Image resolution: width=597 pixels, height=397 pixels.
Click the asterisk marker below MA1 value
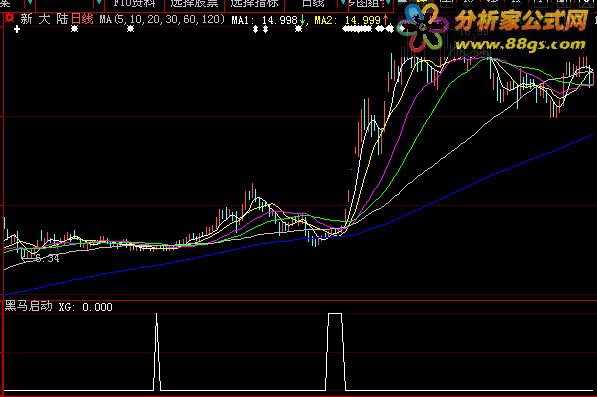pyautogui.click(x=298, y=29)
